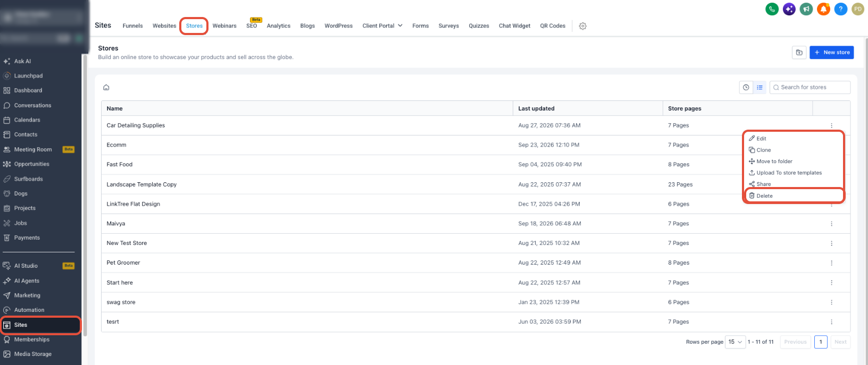The width and height of the screenshot is (868, 365).
Task: Open the WordPress tab
Action: click(339, 26)
